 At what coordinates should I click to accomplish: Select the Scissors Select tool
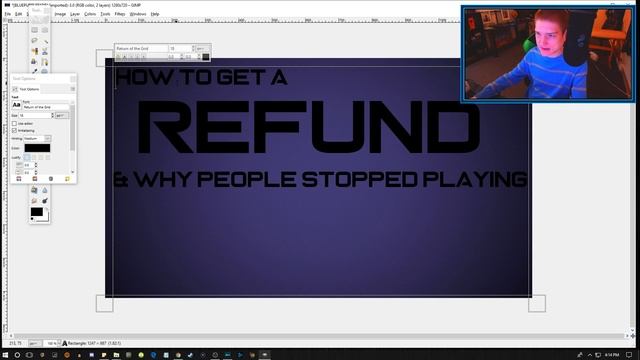44,51
